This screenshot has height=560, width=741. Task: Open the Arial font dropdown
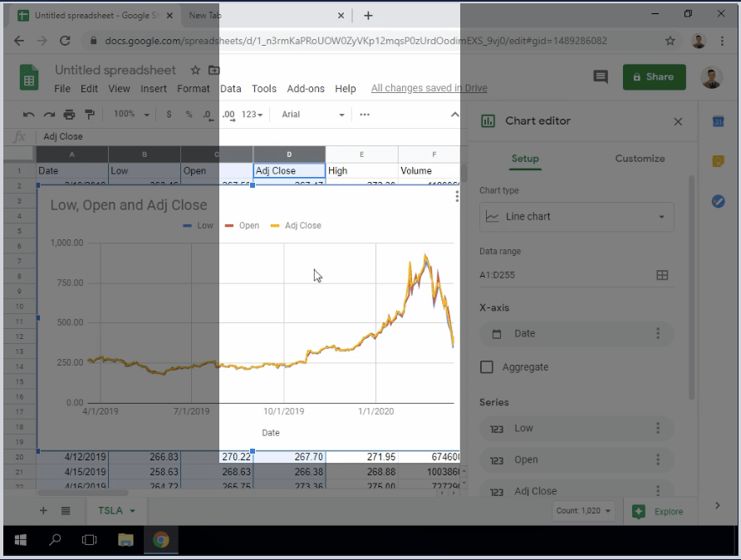[312, 114]
